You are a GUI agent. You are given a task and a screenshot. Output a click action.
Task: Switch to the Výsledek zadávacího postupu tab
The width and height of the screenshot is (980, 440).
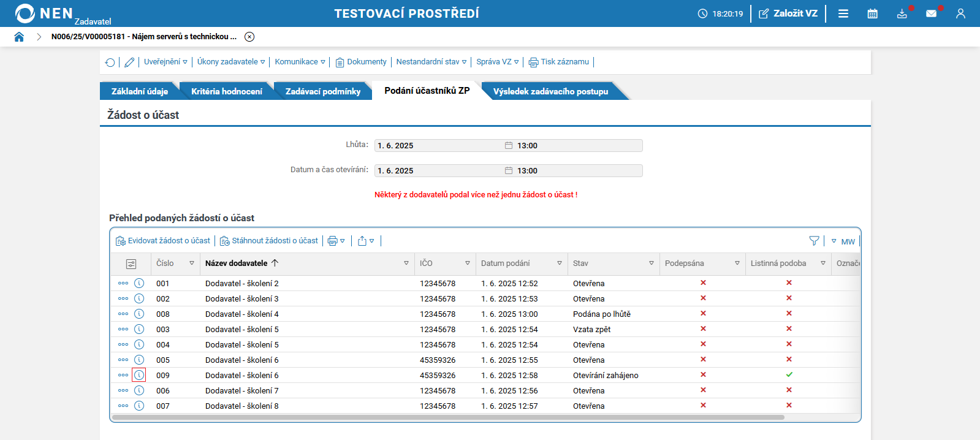(550, 91)
